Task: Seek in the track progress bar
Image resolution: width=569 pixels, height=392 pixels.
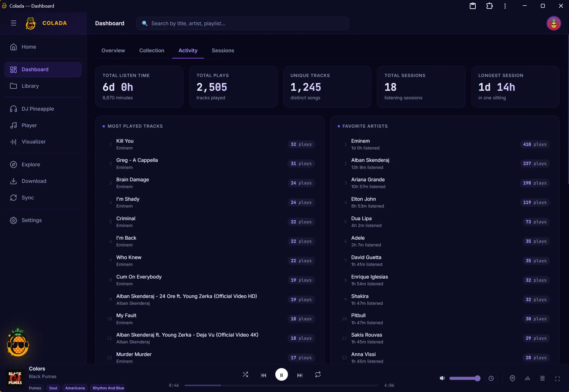Action: [281, 385]
